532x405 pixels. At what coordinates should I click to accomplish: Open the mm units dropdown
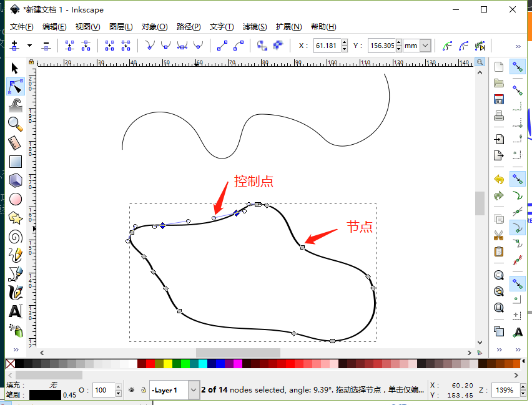425,46
